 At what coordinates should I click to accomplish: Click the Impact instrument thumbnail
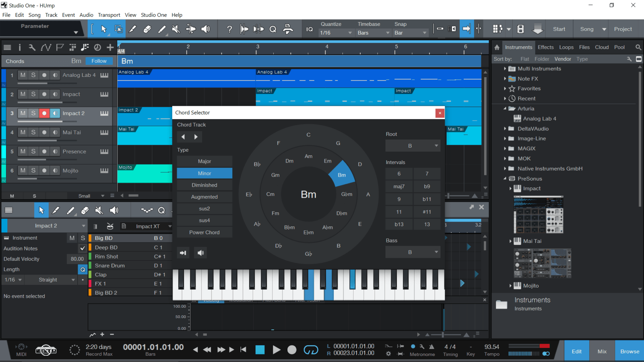click(539, 214)
